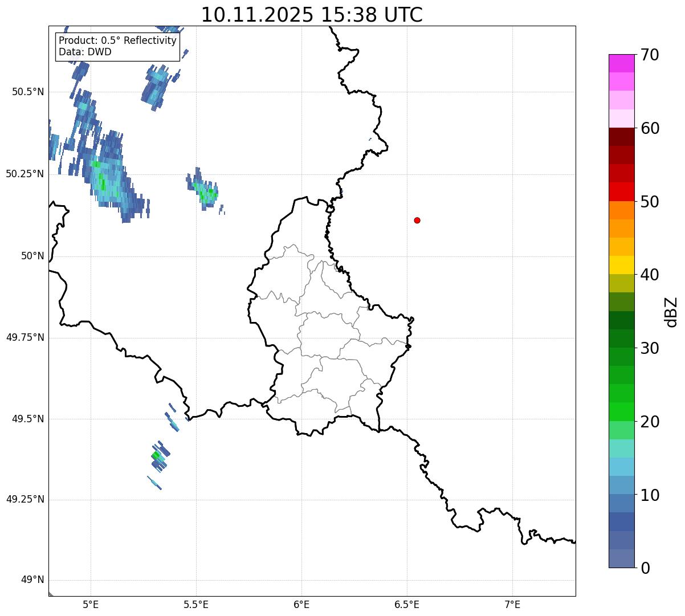The width and height of the screenshot is (685, 616).
Task: Click the 5°E longitude label
Action: [x=91, y=605]
